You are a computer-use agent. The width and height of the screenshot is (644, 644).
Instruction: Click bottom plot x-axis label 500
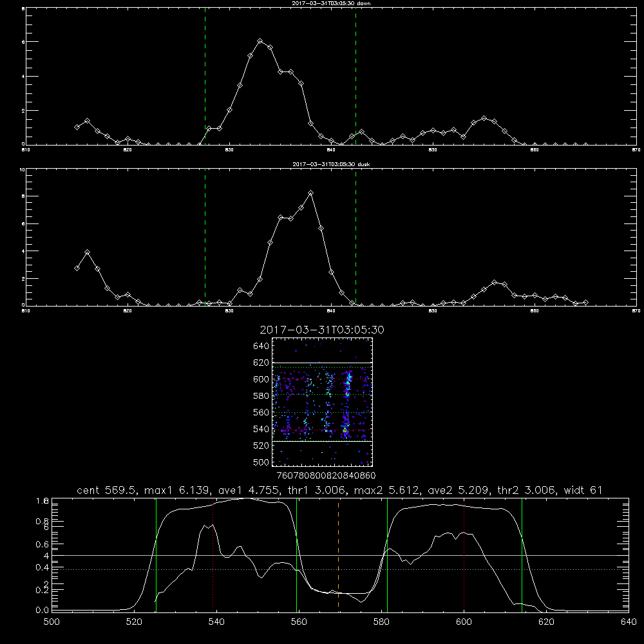(x=52, y=622)
